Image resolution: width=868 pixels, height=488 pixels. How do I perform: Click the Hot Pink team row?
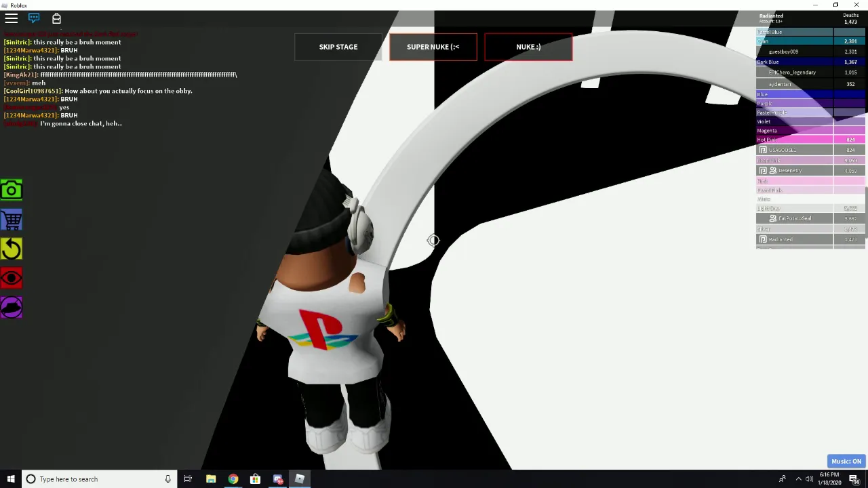click(x=811, y=140)
